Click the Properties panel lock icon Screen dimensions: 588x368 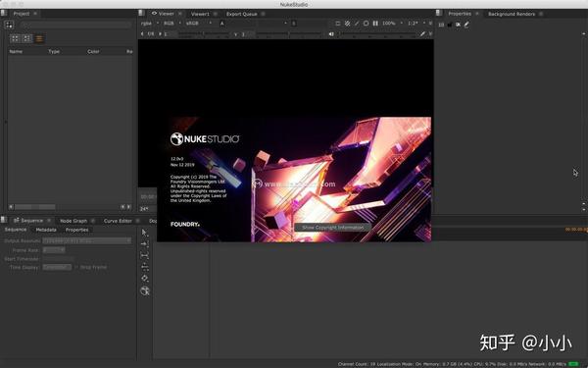click(450, 25)
